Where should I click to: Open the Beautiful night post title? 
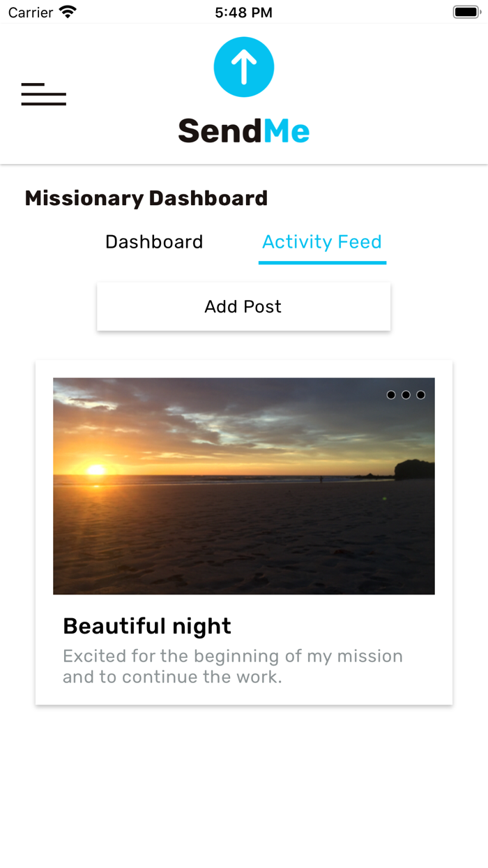146,626
